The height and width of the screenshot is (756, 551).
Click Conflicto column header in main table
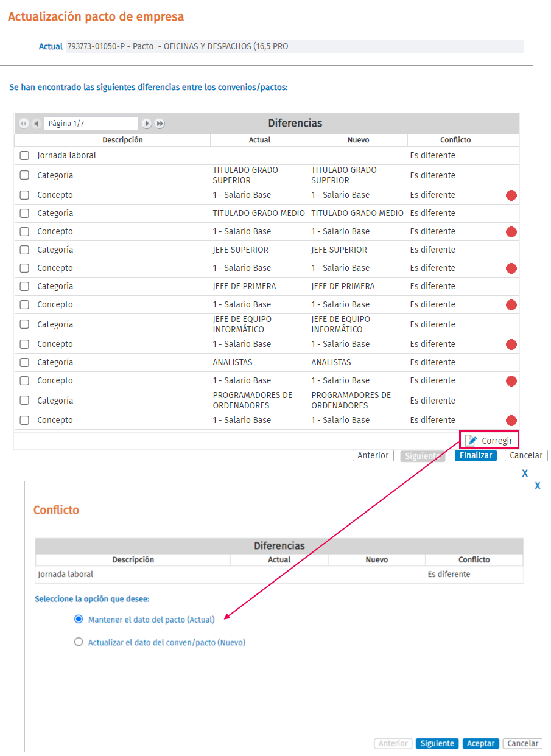[x=455, y=140]
